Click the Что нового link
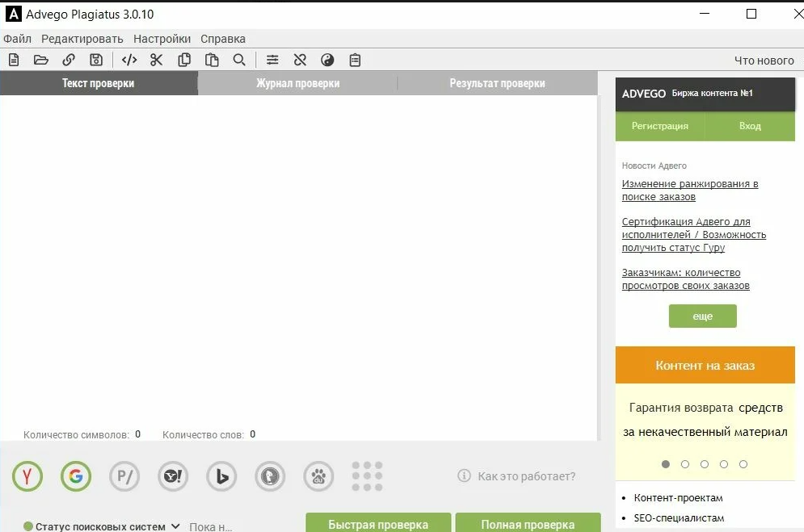 pos(764,61)
